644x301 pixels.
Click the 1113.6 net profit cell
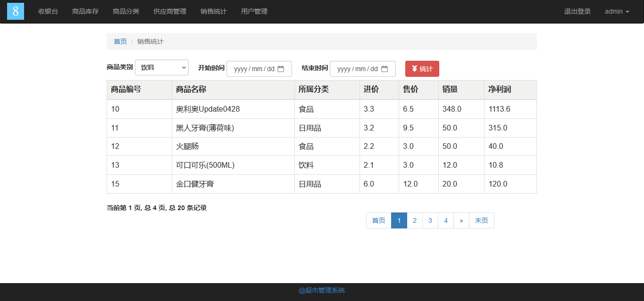tap(510, 109)
